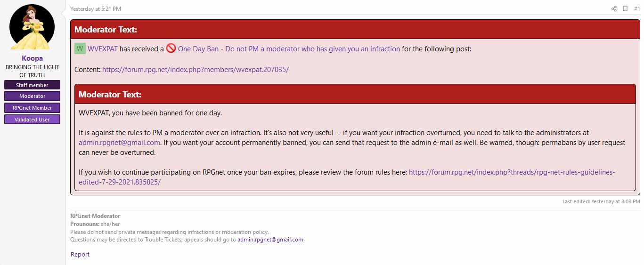This screenshot has height=265, width=644.
Task: Open Koopa's avatar profile picture
Action: point(32,27)
